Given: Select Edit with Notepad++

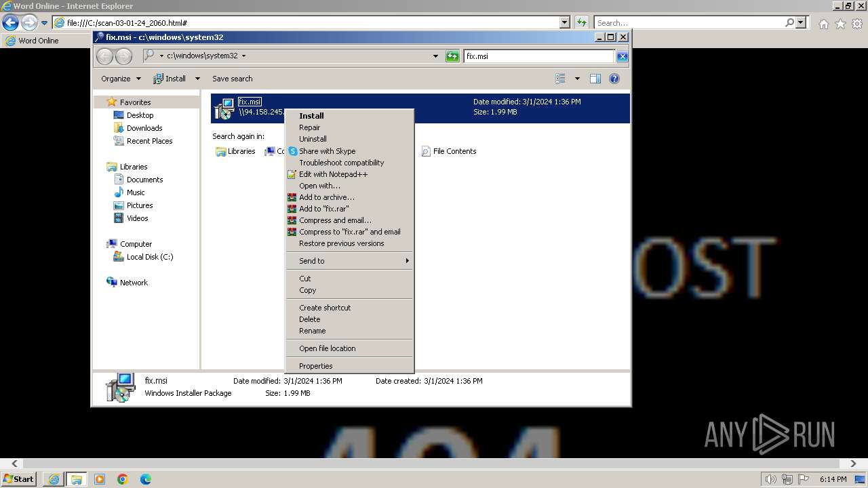Looking at the screenshot, I should pyautogui.click(x=349, y=174).
